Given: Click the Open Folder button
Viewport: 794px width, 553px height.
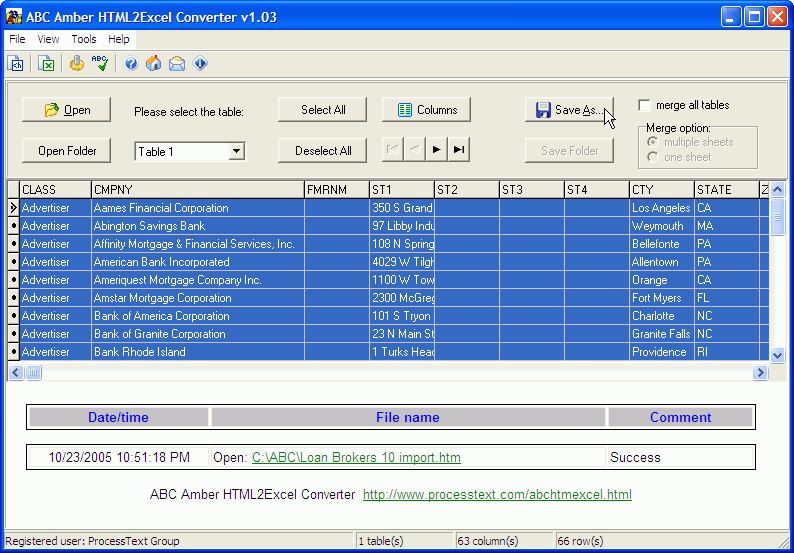Looking at the screenshot, I should tap(66, 150).
